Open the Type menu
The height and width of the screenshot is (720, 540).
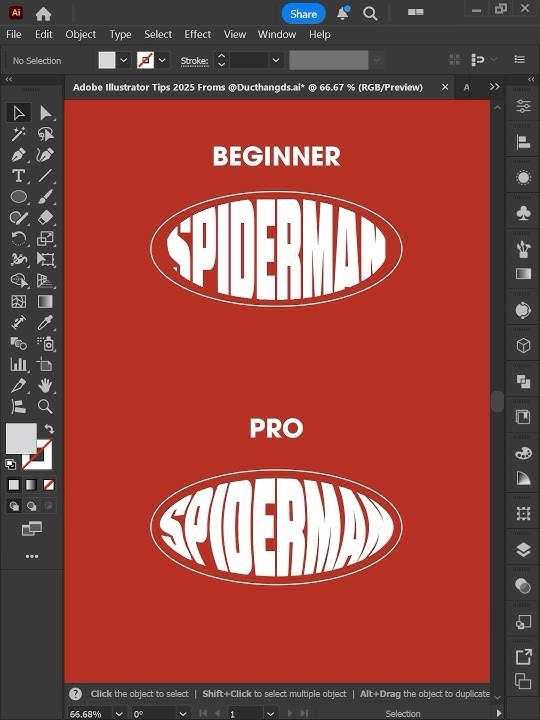120,34
